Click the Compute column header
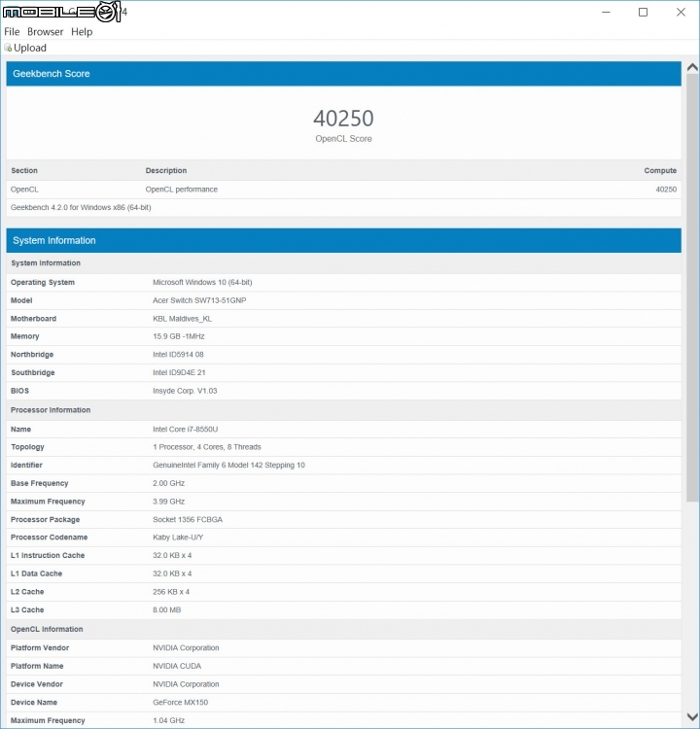The height and width of the screenshot is (729, 700). pos(660,171)
